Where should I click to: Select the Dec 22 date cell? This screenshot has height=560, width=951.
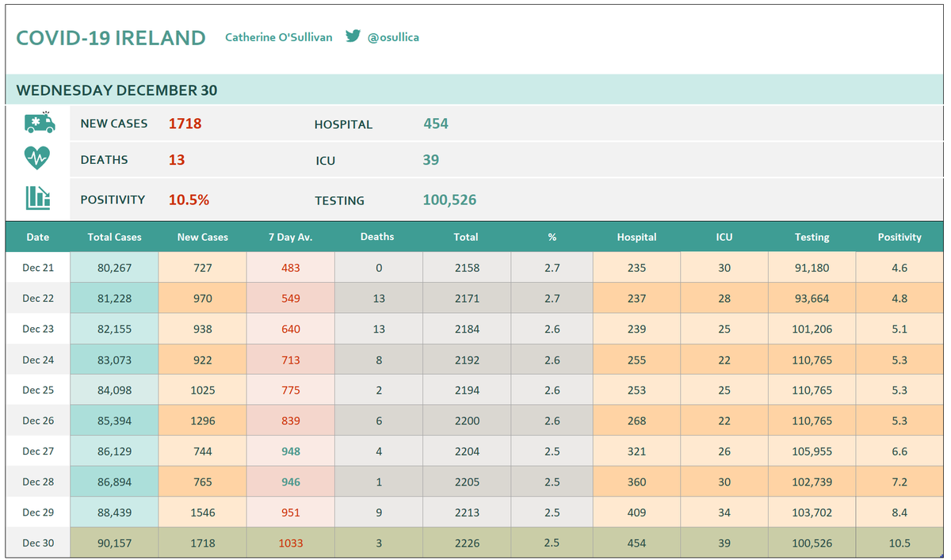[37, 299]
